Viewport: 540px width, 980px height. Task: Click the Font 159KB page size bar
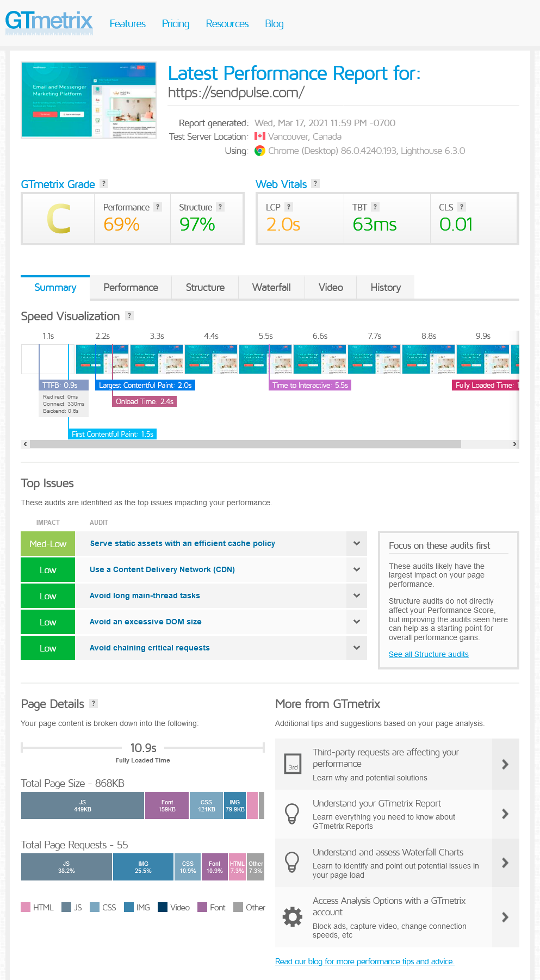(167, 805)
